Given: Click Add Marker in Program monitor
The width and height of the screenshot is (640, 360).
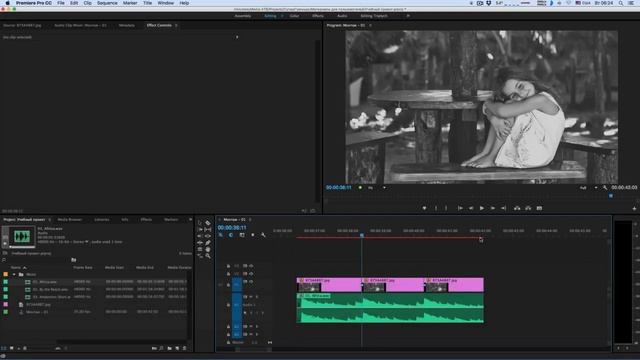Looking at the screenshot, I should [x=424, y=208].
